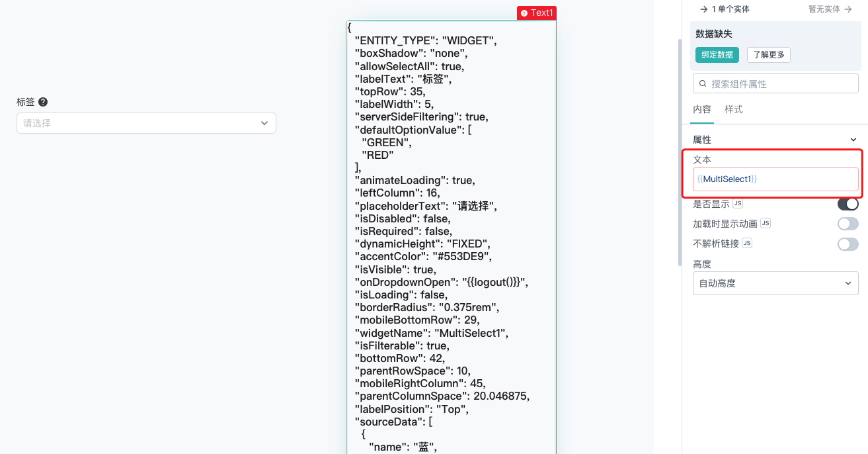Toggle the 是否显示 switch off

[x=848, y=204]
